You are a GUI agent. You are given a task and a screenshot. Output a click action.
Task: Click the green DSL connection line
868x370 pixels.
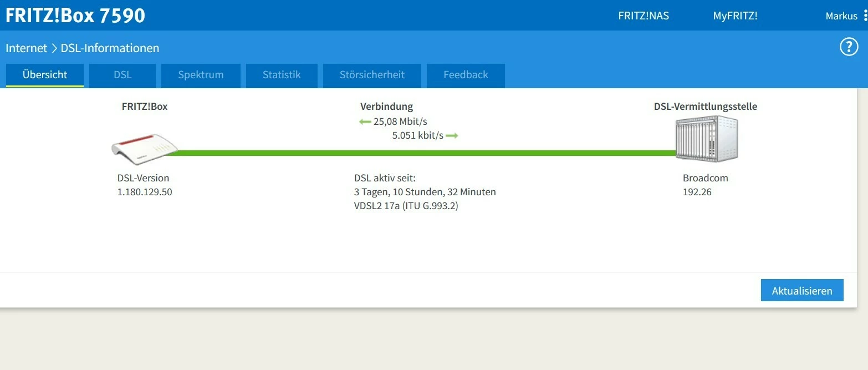click(421, 153)
